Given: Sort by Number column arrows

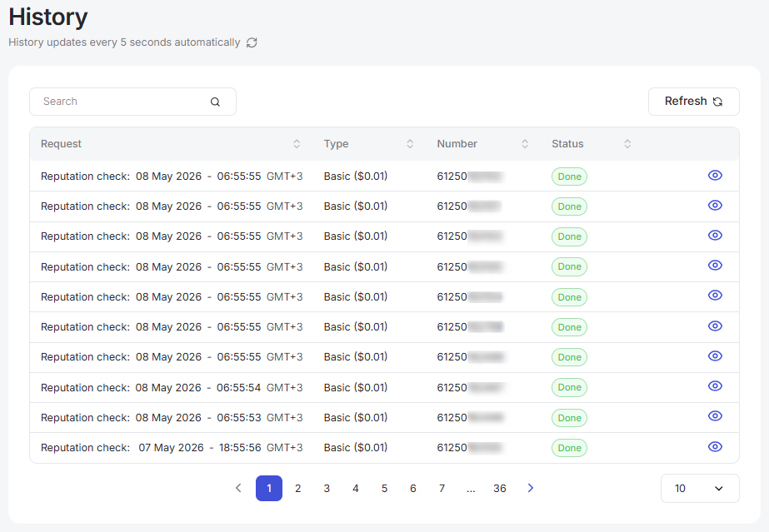Looking at the screenshot, I should pos(525,144).
